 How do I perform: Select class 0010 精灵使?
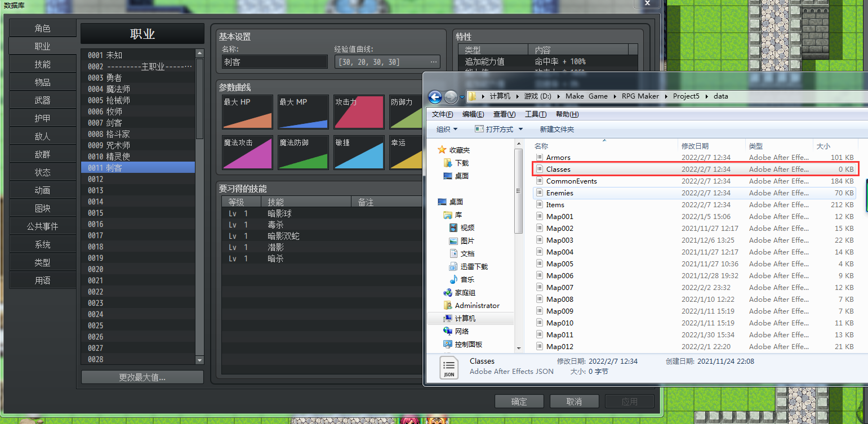click(138, 157)
